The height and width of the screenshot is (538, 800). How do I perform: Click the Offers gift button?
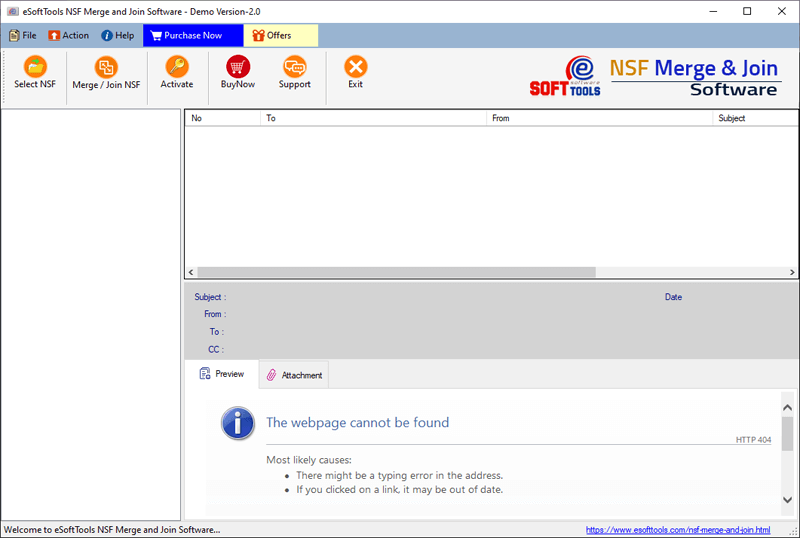click(281, 35)
